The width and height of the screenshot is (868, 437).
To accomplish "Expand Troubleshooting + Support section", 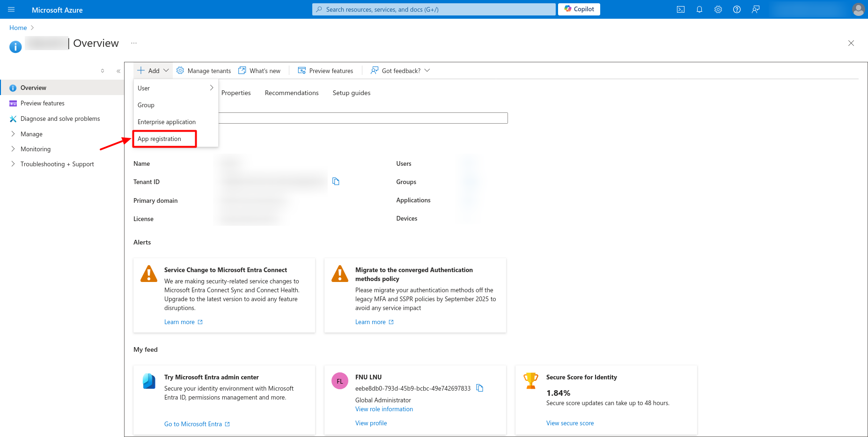I will coord(57,164).
